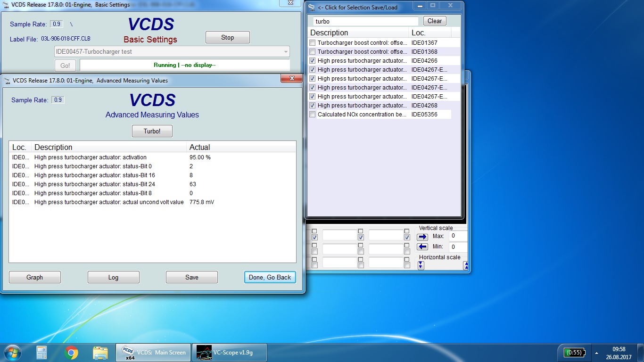Click the left arrow beside Vertical scale Min
This screenshot has width=644, height=362.
point(422,247)
